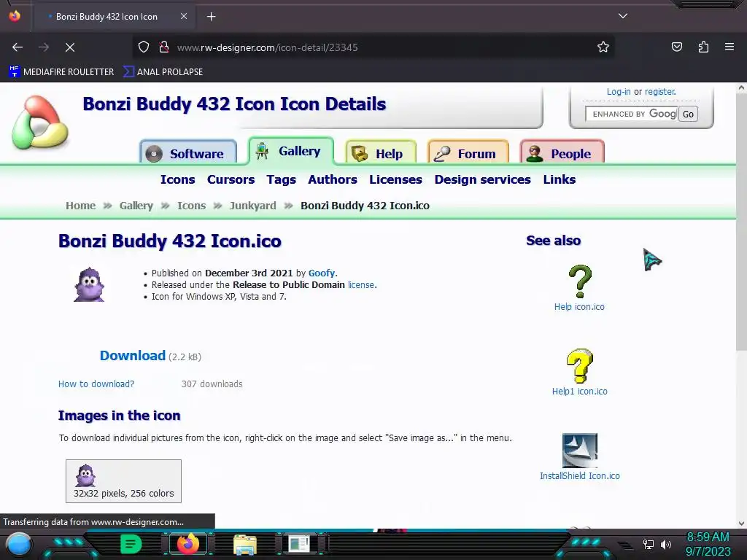Open Pocket save button
Screen dimensions: 747x560
tap(676, 47)
